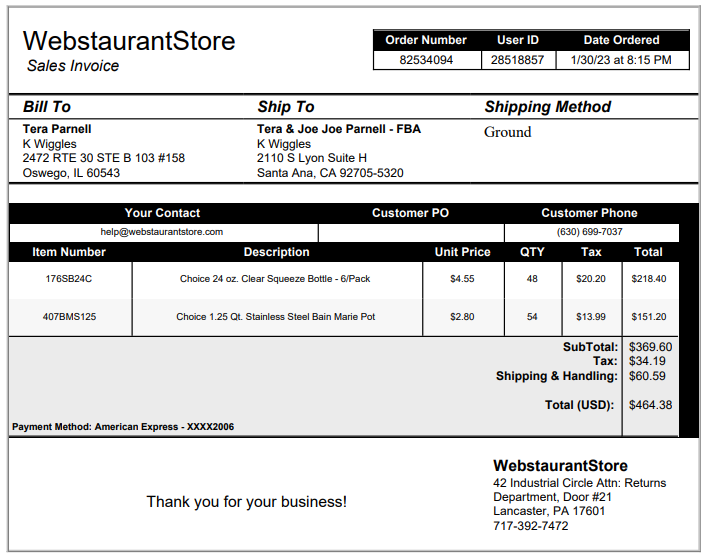Select item number 407BMS125

(x=70, y=317)
